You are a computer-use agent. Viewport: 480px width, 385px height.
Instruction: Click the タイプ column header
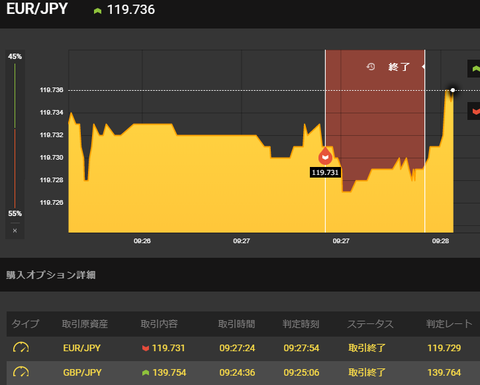pos(25,324)
